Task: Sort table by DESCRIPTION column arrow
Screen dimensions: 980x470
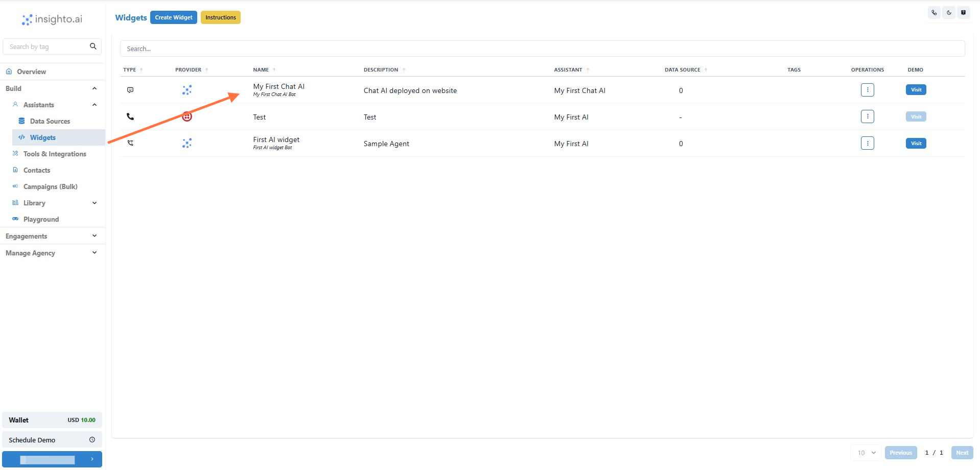Action: pyautogui.click(x=404, y=69)
